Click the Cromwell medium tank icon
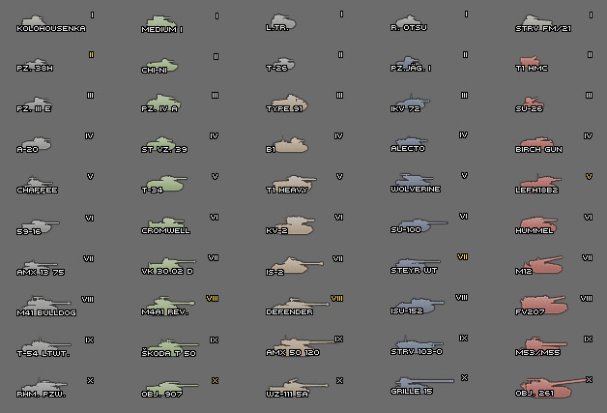 (167, 224)
